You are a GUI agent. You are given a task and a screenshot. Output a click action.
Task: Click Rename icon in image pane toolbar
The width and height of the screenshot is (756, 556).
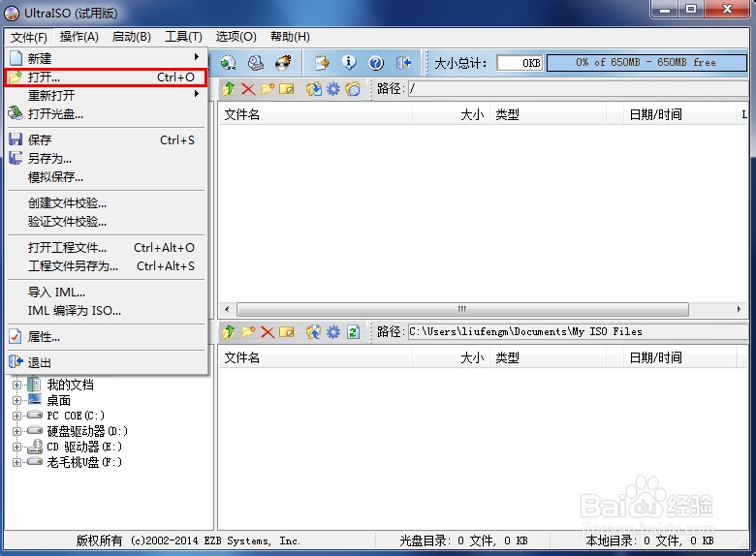pyautogui.click(x=287, y=89)
